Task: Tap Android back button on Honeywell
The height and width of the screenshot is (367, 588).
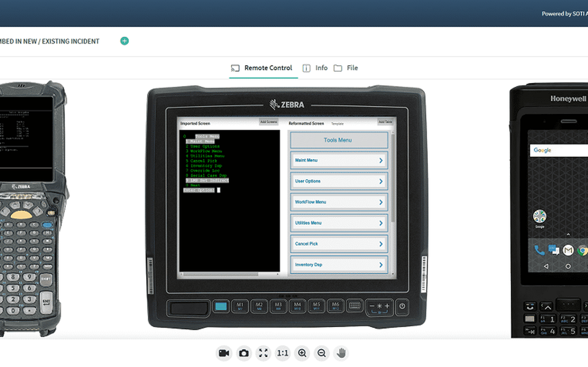Action: [546, 266]
